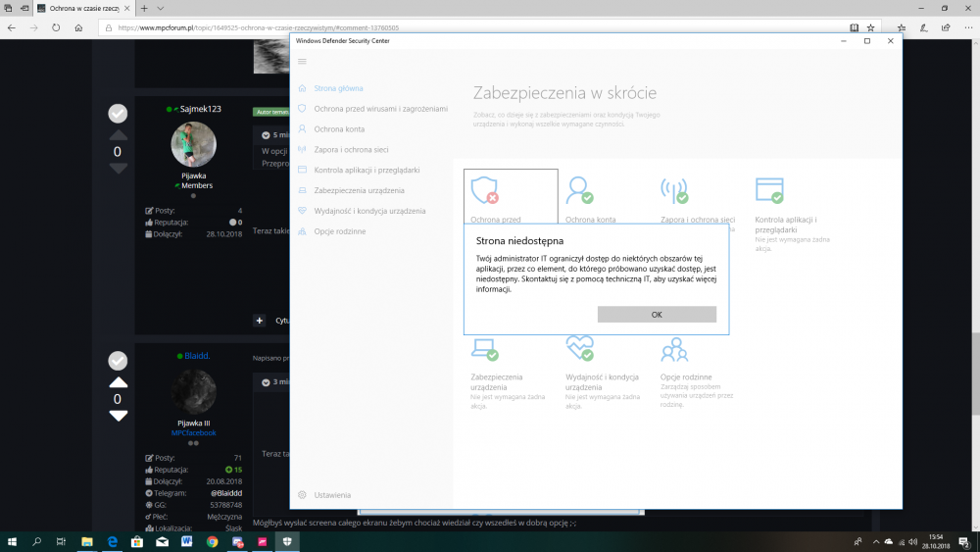Click the firewall antenna tile icon
The width and height of the screenshot is (980, 552).
click(674, 190)
